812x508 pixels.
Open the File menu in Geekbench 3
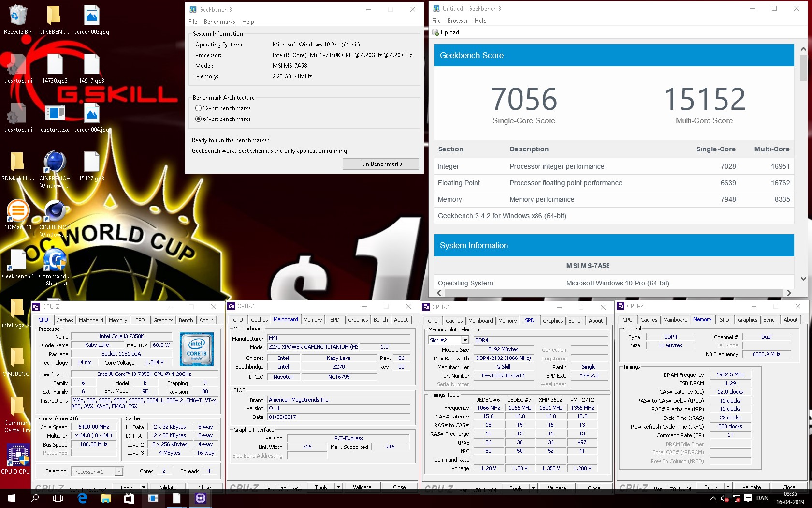[x=193, y=22]
